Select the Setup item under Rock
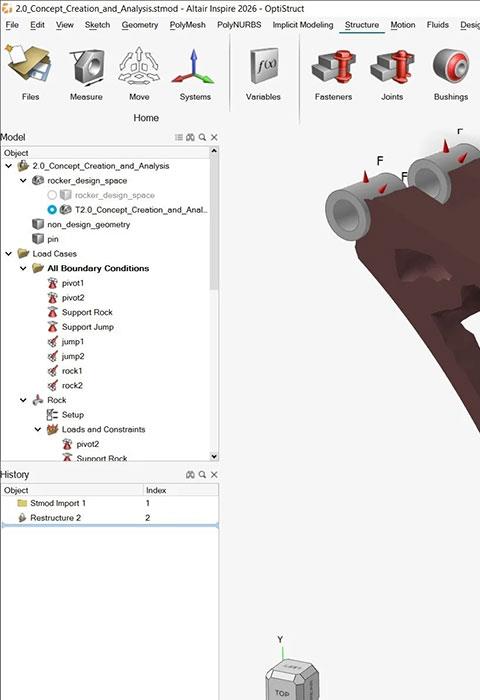This screenshot has width=480, height=700. coord(73,415)
